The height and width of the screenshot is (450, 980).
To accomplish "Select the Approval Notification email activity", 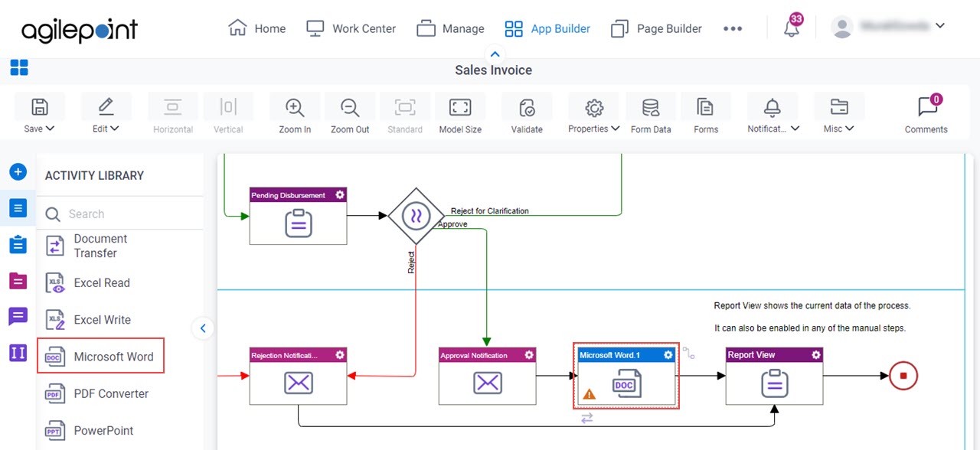I will (x=487, y=377).
